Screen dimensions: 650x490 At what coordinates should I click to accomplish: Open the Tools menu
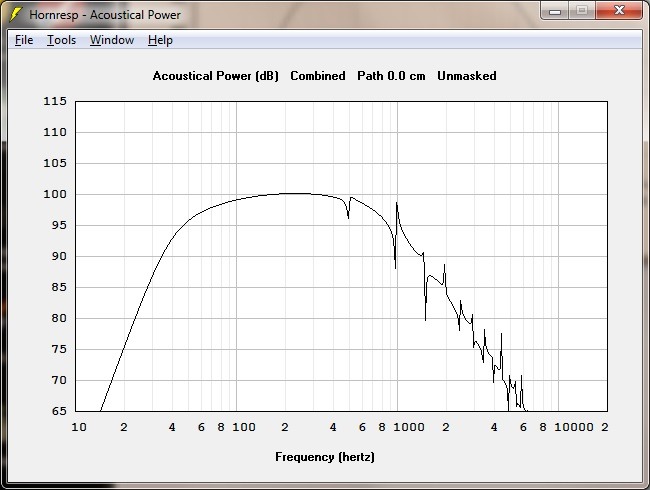pos(61,40)
